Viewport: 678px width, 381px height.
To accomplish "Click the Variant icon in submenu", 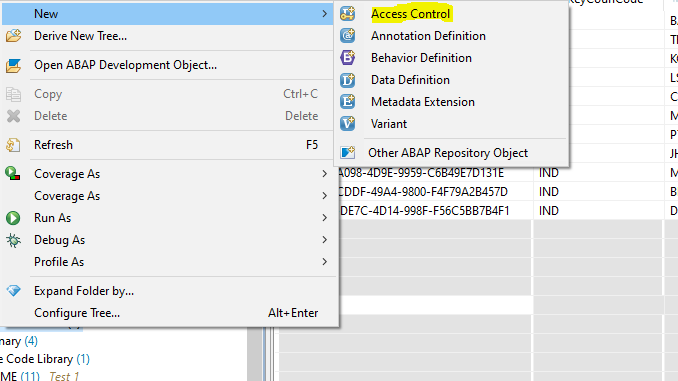I will (x=347, y=124).
